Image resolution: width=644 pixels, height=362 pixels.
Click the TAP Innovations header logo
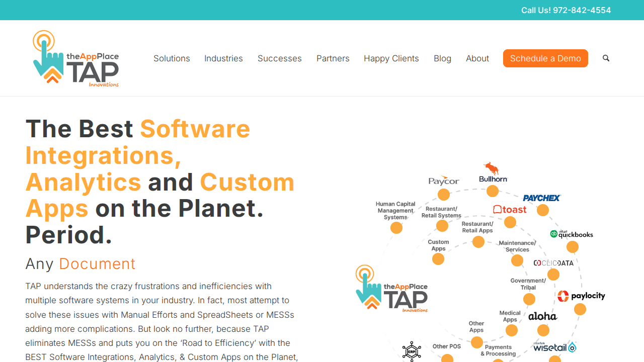(x=76, y=59)
